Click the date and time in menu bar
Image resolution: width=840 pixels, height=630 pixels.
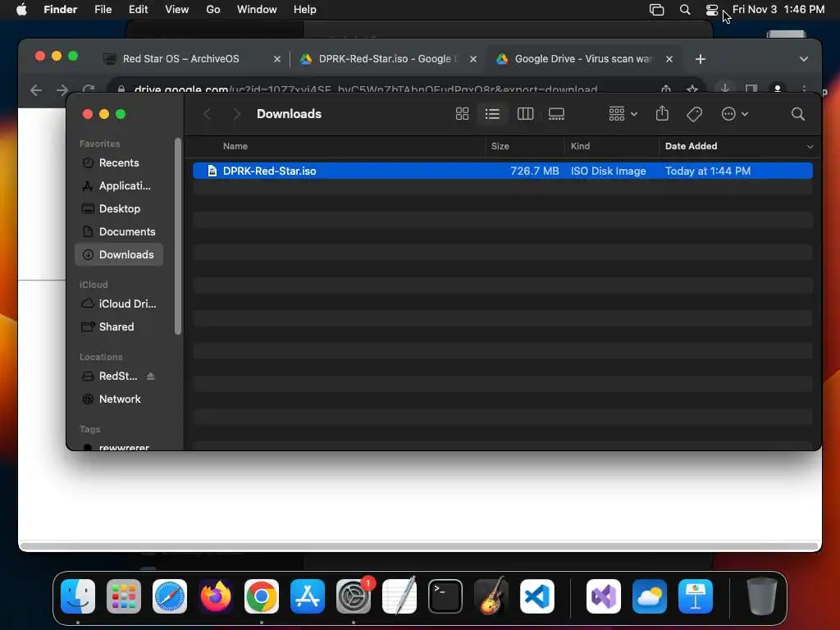778,10
